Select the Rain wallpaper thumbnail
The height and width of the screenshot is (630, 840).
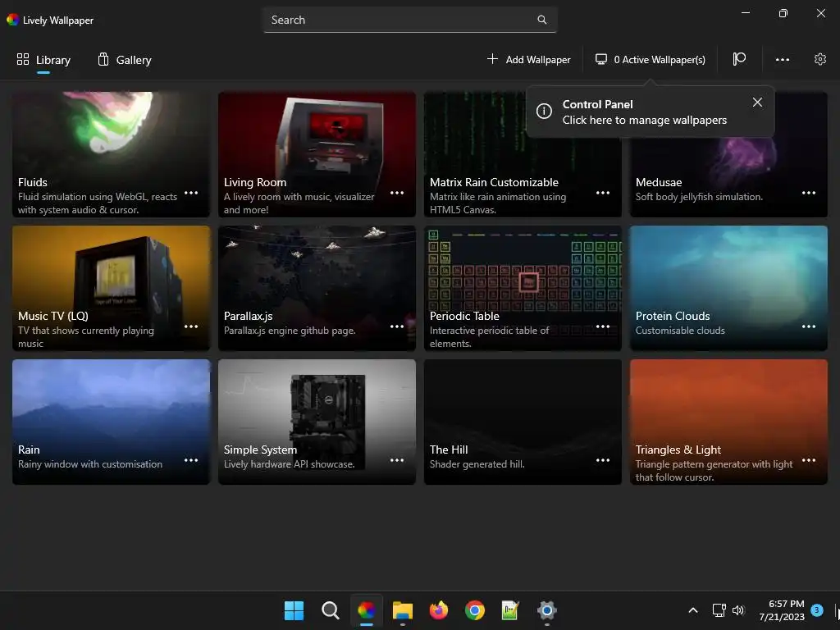111,422
